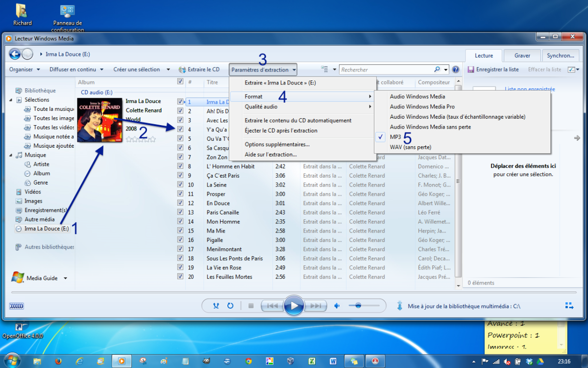Open the Windows Start button
The height and width of the screenshot is (368, 588).
12,360
